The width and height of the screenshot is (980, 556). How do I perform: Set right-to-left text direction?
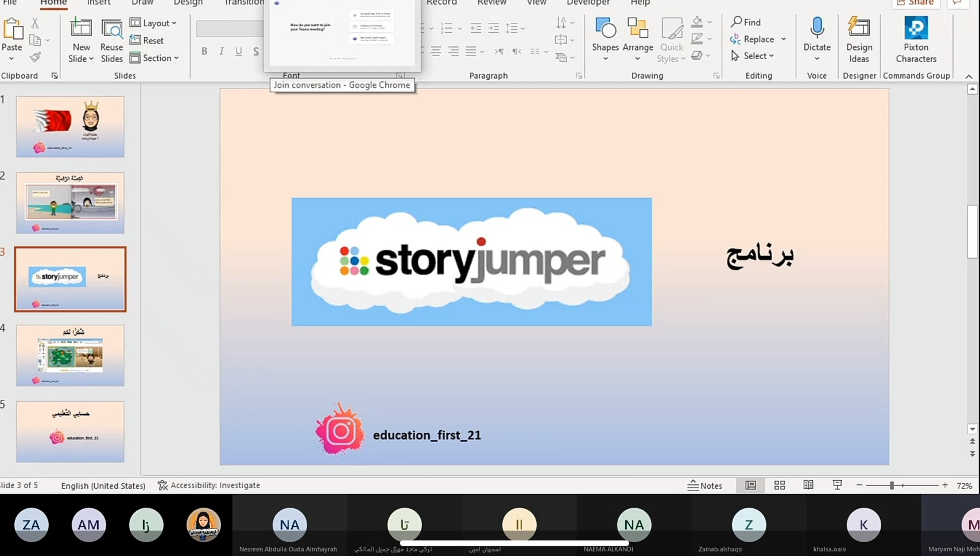tap(517, 51)
